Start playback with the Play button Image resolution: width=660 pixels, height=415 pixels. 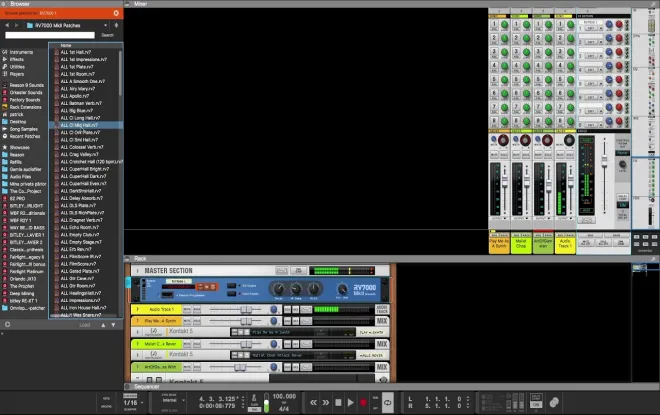[351, 403]
